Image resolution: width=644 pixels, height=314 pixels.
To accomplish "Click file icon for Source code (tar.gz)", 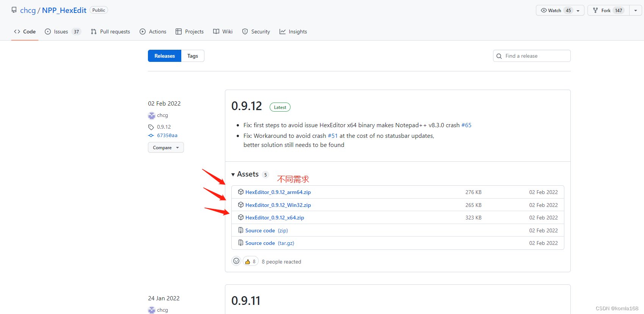I will click(x=241, y=243).
